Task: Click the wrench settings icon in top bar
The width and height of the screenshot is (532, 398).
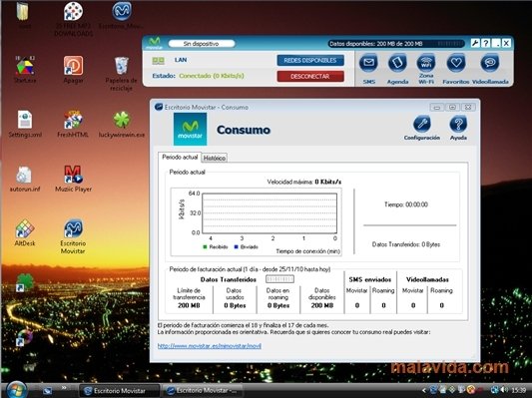Action: 475,43
